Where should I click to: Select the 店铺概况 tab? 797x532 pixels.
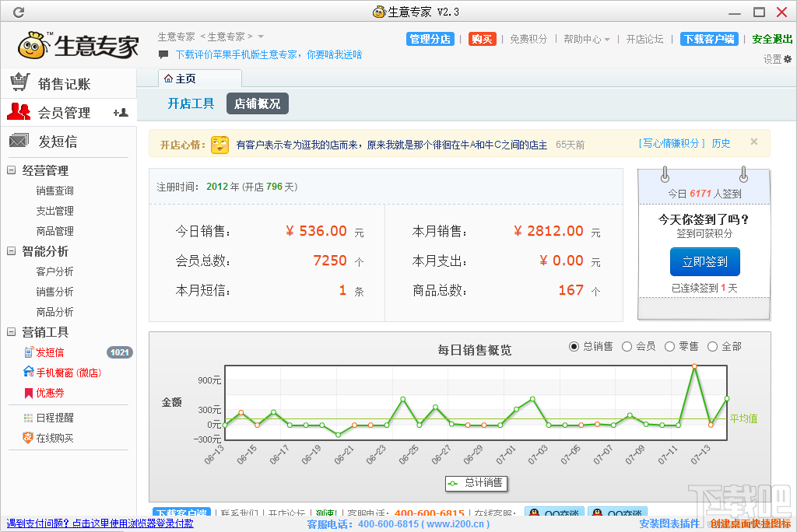pyautogui.click(x=257, y=103)
